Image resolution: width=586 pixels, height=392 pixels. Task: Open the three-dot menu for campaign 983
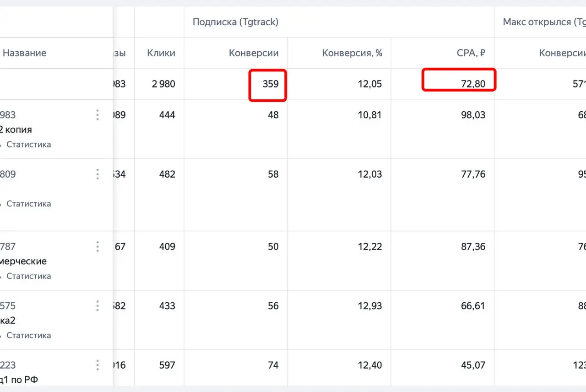click(97, 115)
